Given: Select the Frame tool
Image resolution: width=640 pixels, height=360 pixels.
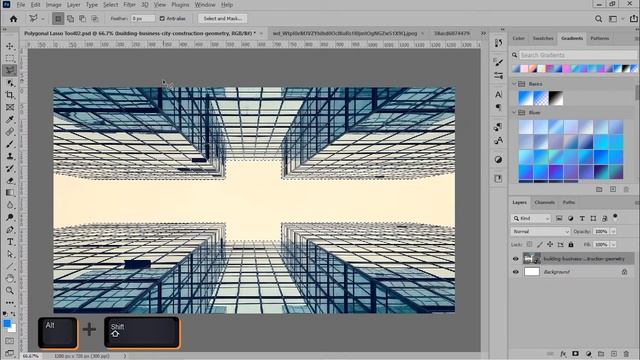Looking at the screenshot, I should [10, 107].
